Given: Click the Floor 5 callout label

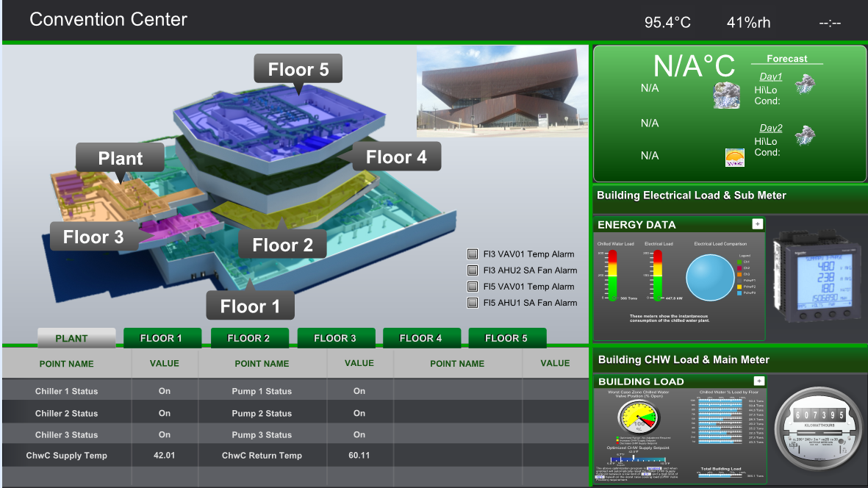Looking at the screenshot, I should [x=298, y=70].
